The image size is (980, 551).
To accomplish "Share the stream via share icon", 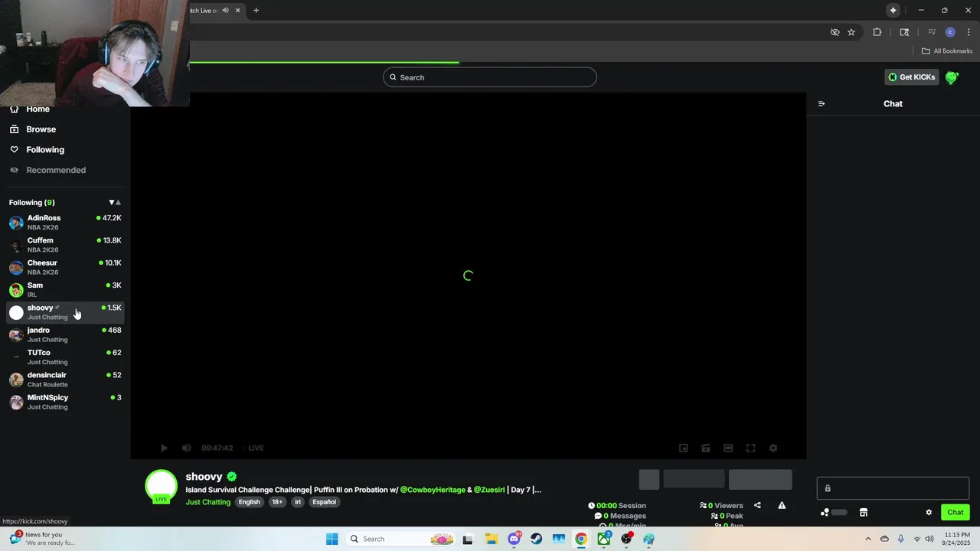I will click(x=757, y=505).
